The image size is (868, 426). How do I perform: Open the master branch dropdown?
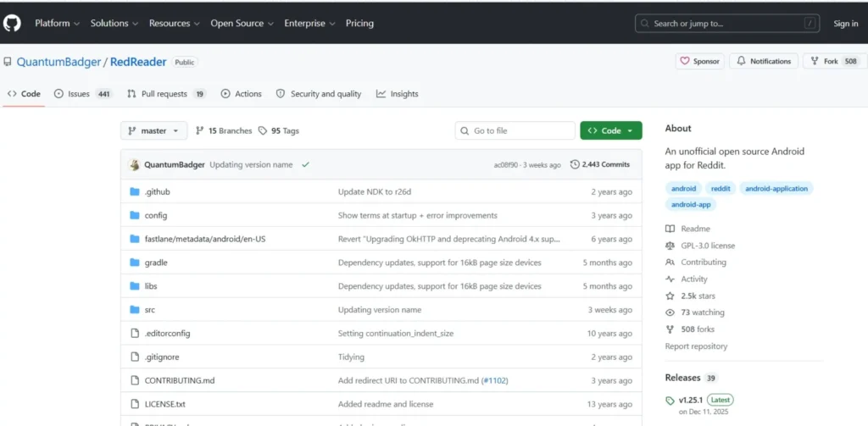[x=154, y=130]
